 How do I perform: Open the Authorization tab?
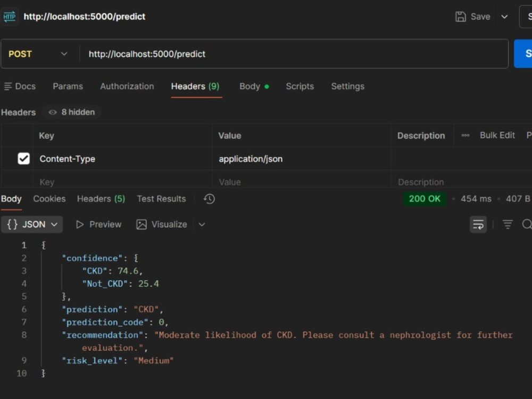point(127,87)
